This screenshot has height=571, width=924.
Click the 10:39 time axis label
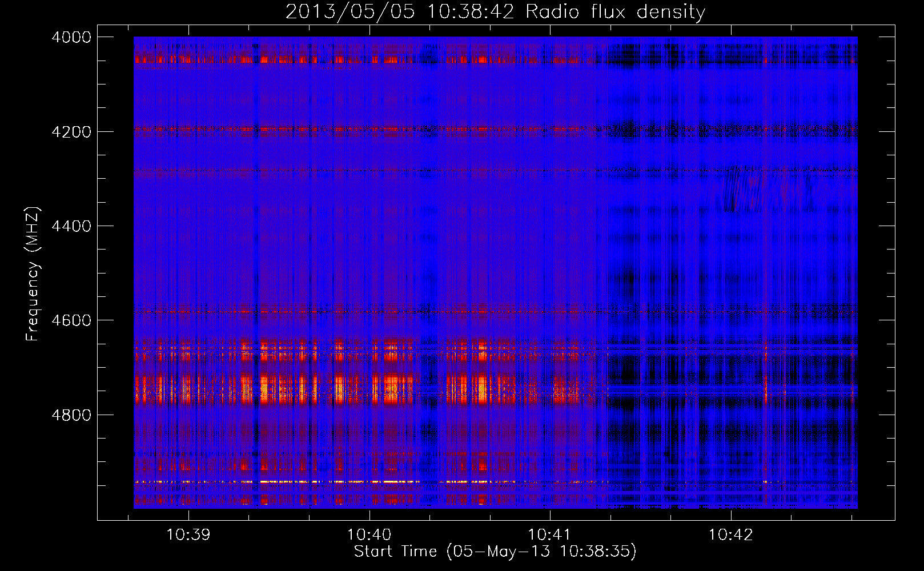[188, 535]
